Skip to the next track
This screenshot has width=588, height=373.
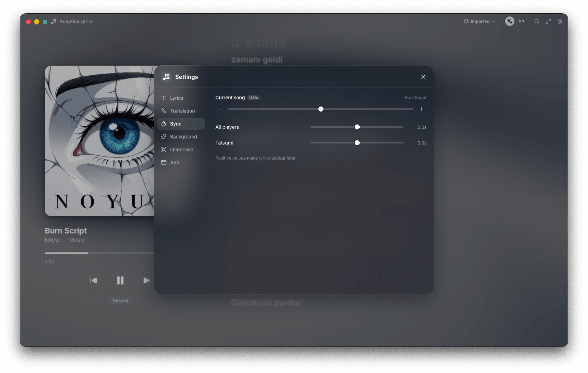point(146,280)
